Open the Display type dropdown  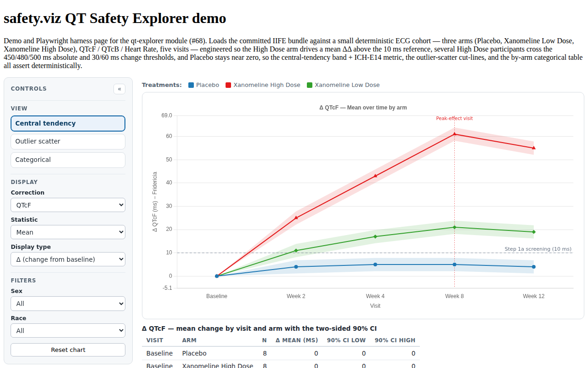pos(68,259)
